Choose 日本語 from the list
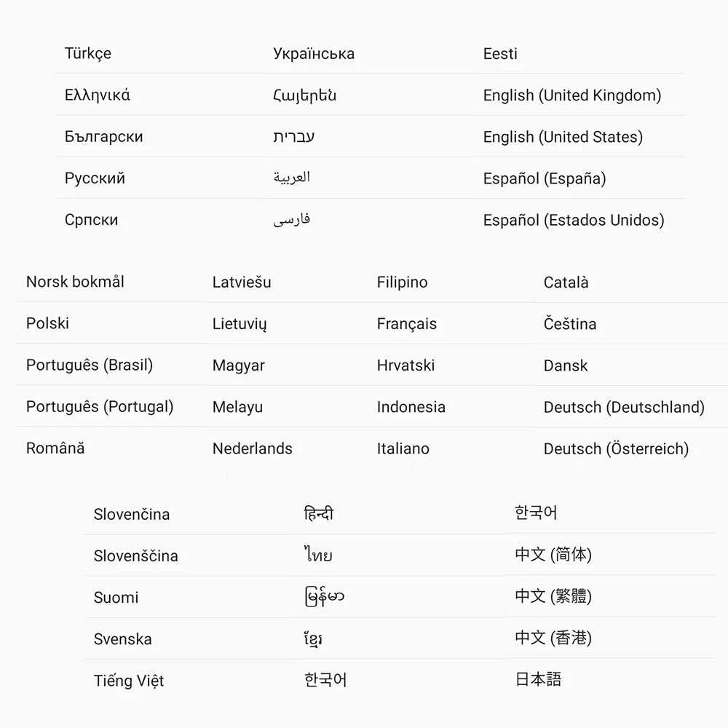Image resolution: width=728 pixels, height=728 pixels. tap(538, 679)
